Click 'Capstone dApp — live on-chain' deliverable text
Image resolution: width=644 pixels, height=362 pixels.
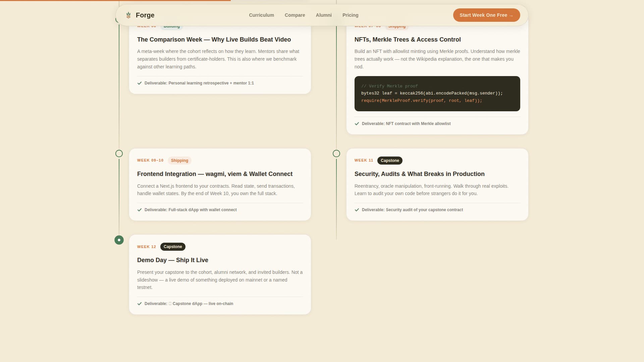click(203, 304)
